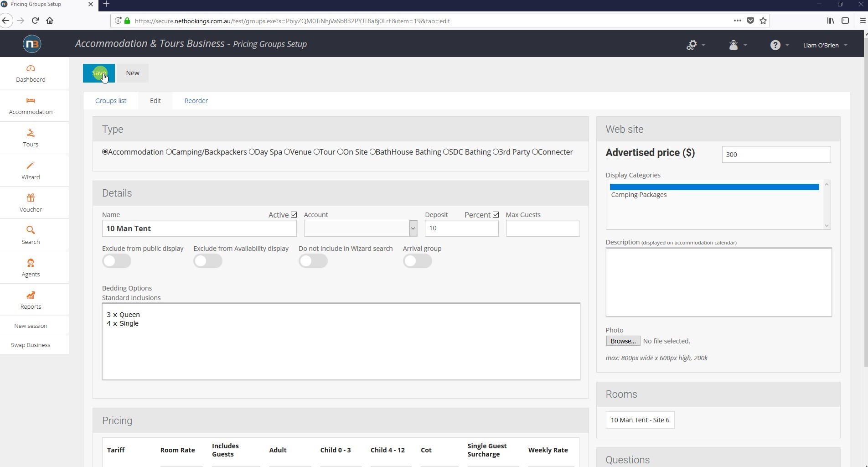This screenshot has width=868, height=467.
Task: Open Voucher gift icon
Action: (31, 197)
